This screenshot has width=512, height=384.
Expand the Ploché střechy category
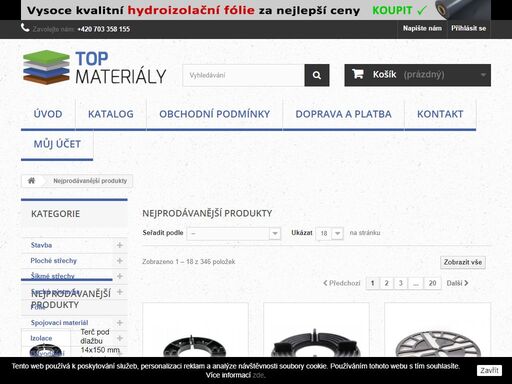pyautogui.click(x=120, y=261)
